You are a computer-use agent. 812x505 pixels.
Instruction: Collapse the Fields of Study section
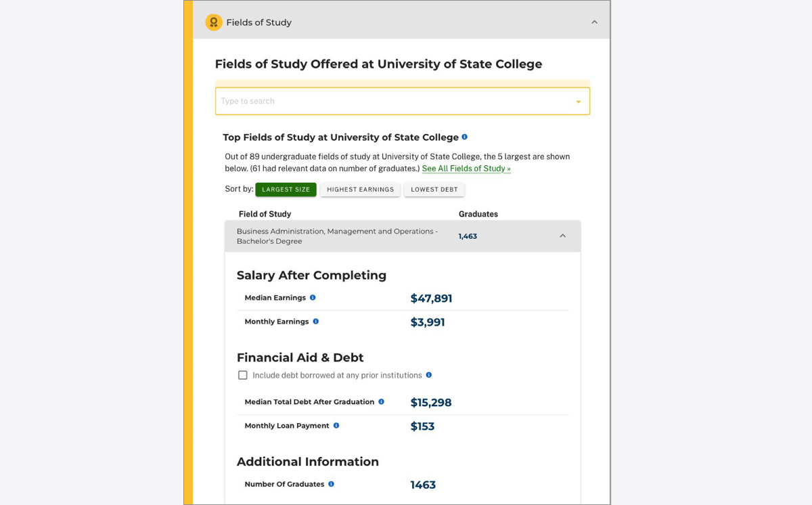594,21
